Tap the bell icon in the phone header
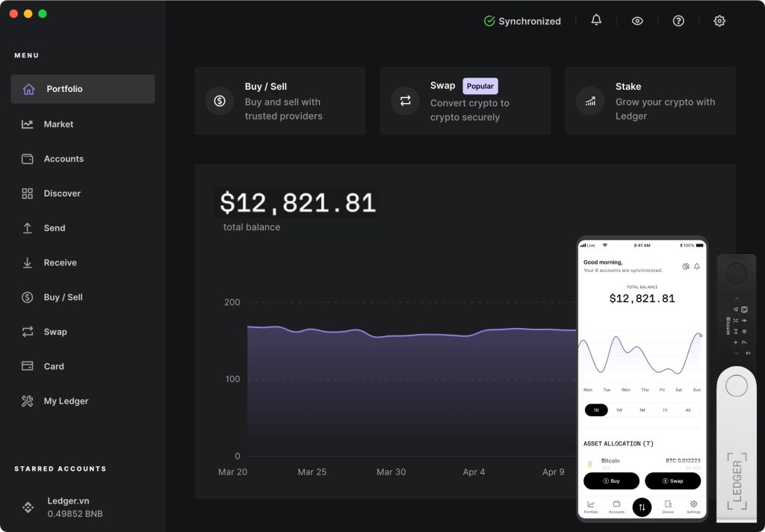The height and width of the screenshot is (532, 765). (697, 267)
